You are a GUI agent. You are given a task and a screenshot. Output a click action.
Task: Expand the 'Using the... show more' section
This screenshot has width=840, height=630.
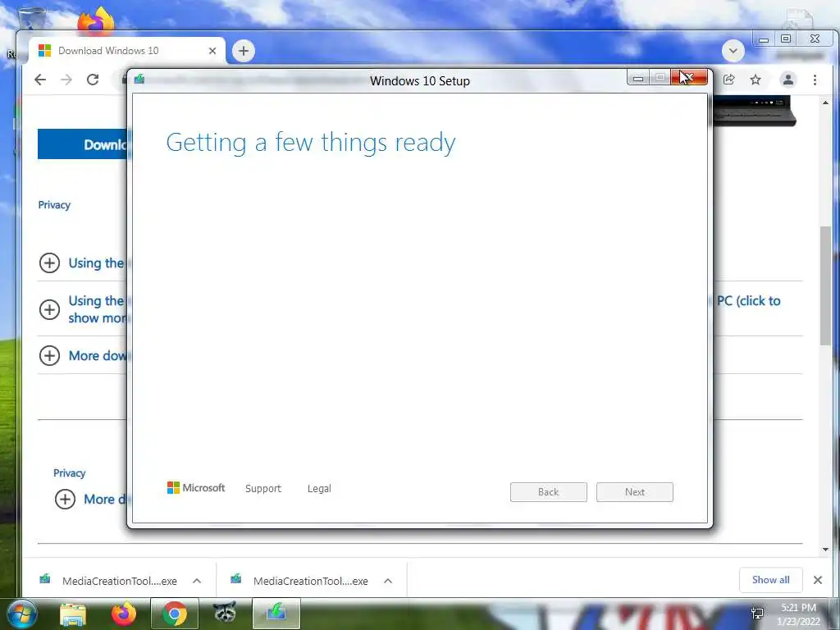click(x=49, y=309)
